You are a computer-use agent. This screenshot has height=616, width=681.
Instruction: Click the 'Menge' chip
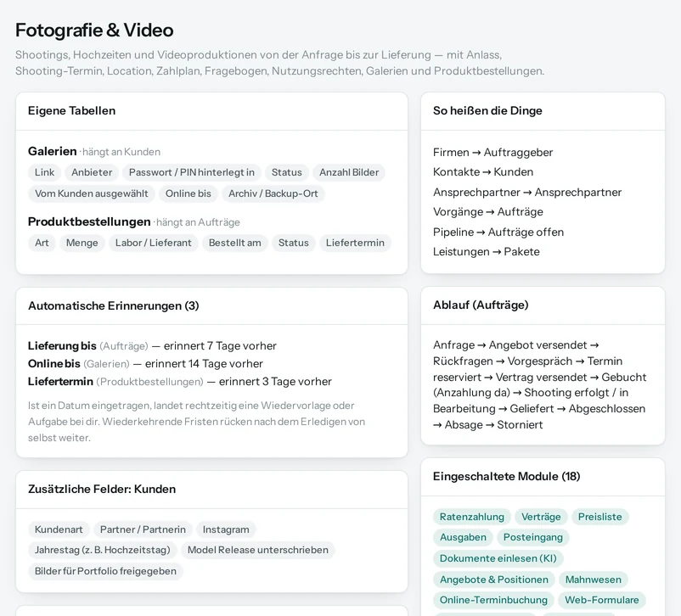click(82, 243)
